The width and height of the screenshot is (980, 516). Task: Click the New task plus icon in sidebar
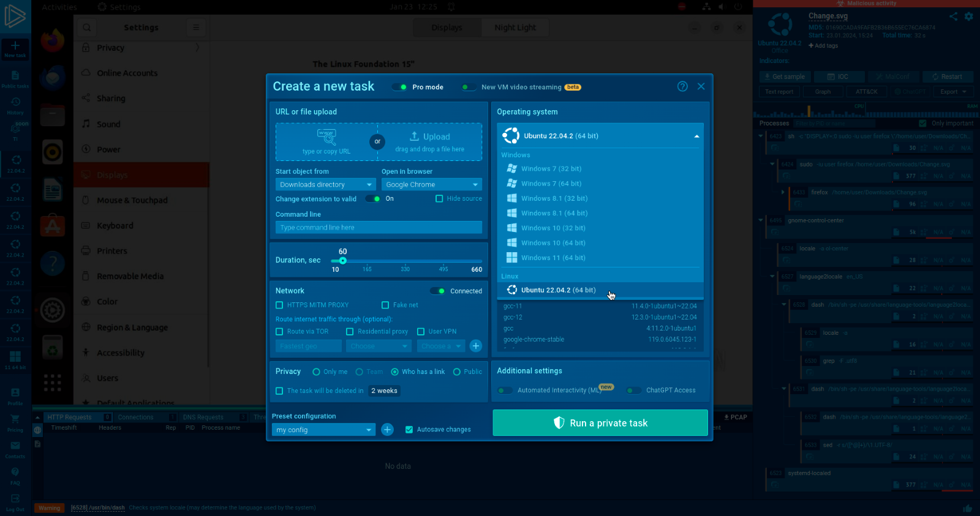click(x=15, y=46)
